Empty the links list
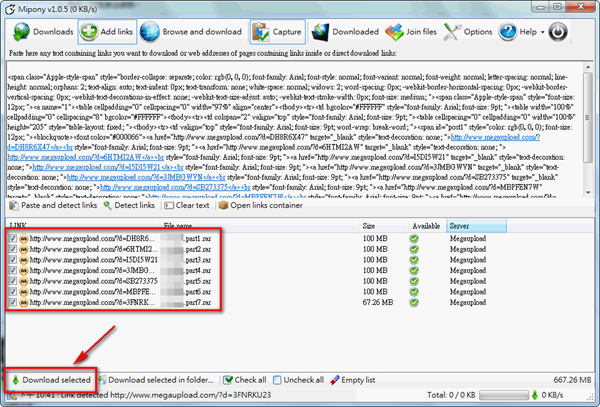 pos(352,380)
